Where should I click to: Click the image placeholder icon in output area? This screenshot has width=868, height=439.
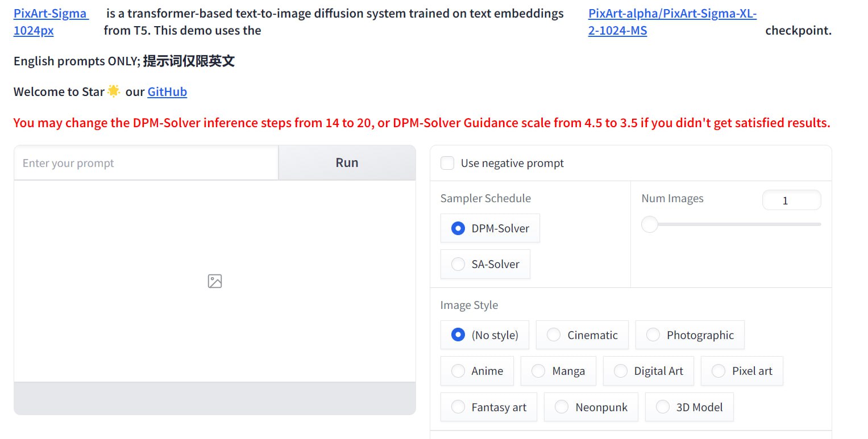tap(215, 281)
